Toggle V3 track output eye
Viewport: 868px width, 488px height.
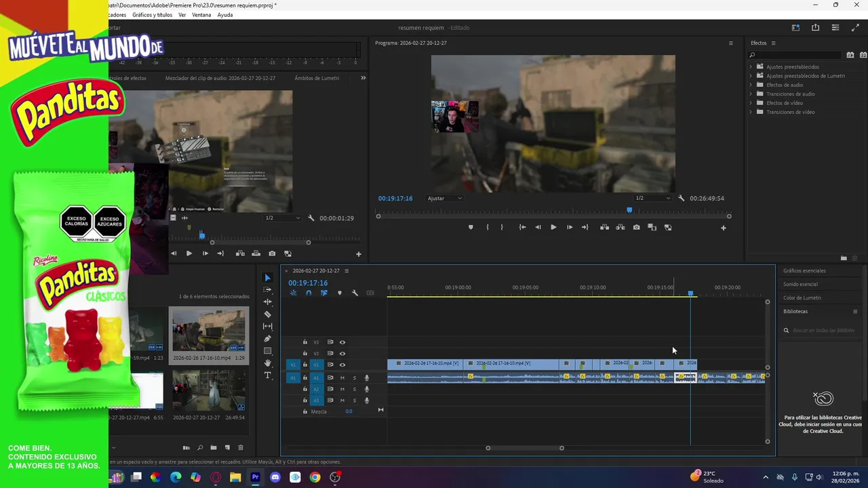coord(342,342)
